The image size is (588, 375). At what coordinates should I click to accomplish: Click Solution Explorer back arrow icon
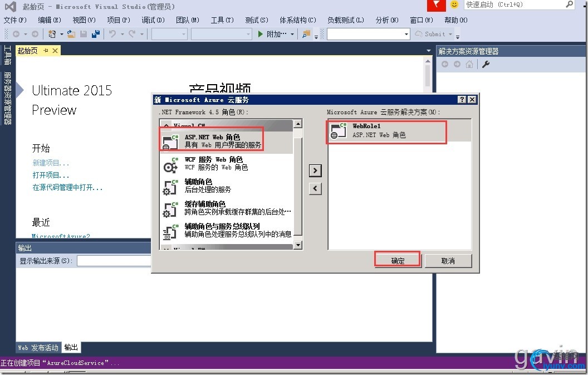[445, 64]
